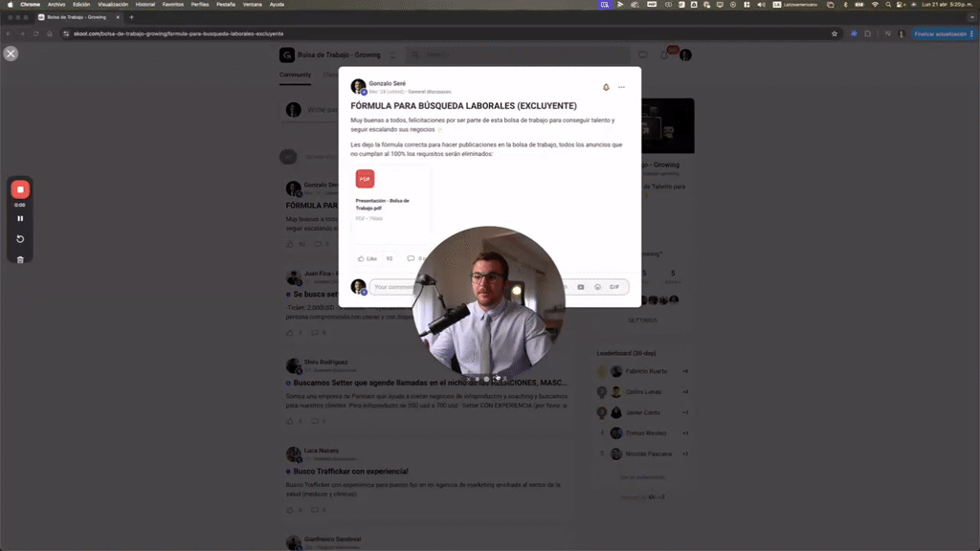
Task: Click the comment bubble icon in the post
Action: click(x=411, y=258)
